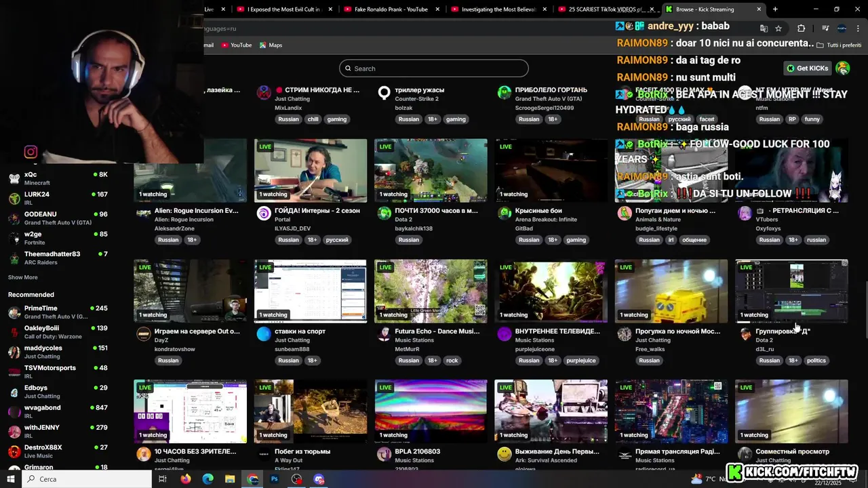Click the Instagram icon on webcam overlay

pos(31,152)
